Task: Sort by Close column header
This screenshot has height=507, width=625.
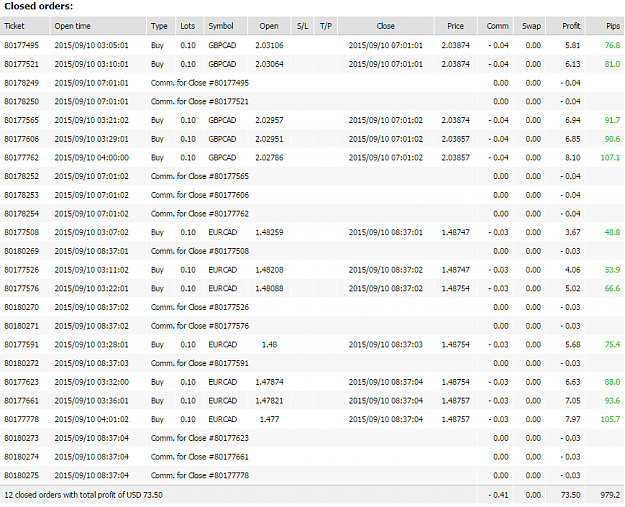Action: [x=385, y=26]
